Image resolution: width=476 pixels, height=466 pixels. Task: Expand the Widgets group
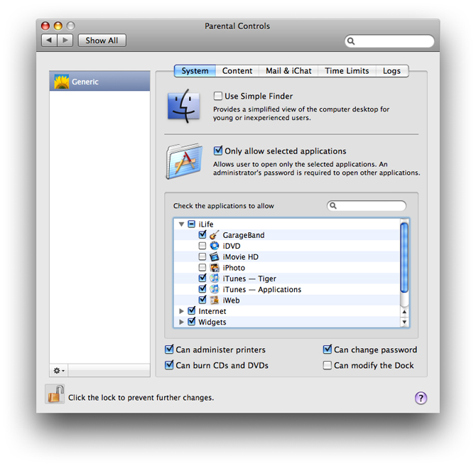click(182, 322)
